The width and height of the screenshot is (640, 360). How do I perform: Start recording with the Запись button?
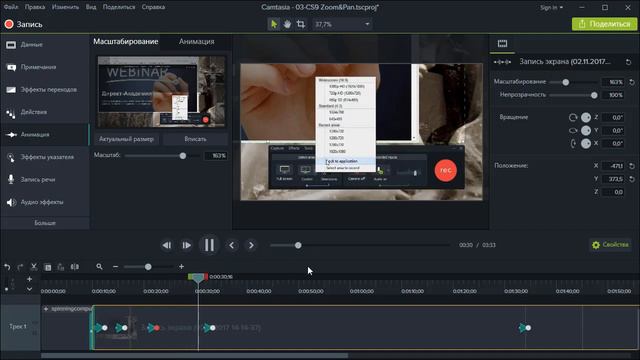(24, 24)
